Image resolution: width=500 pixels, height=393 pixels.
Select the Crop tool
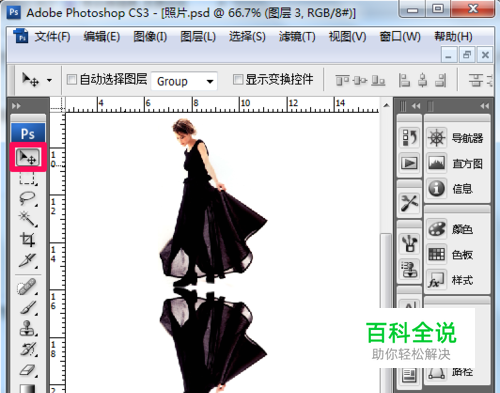pos(27,239)
